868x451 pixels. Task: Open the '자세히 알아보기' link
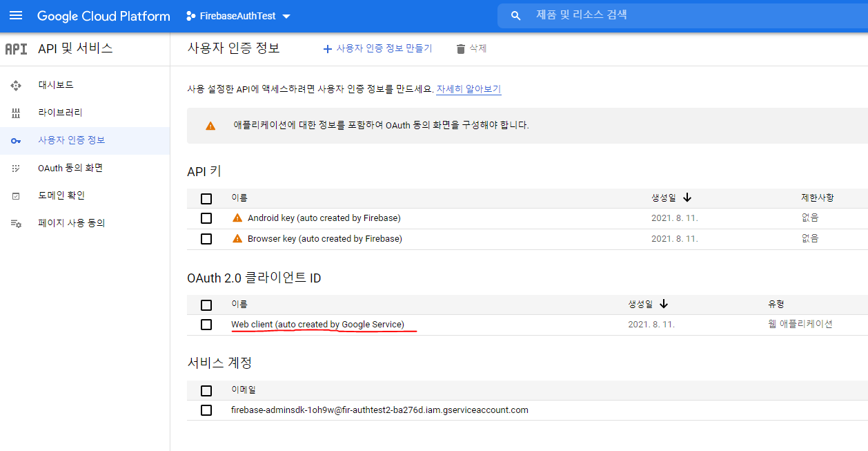[x=468, y=89]
